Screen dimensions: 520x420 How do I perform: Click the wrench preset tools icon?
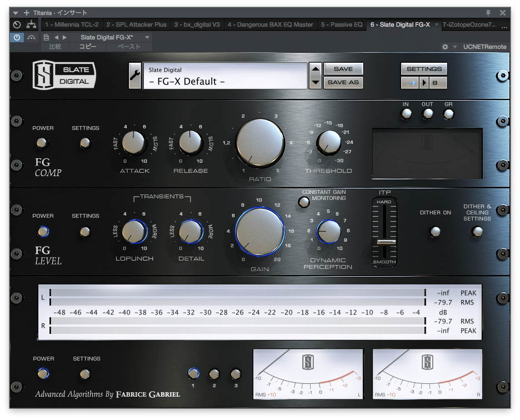point(134,76)
